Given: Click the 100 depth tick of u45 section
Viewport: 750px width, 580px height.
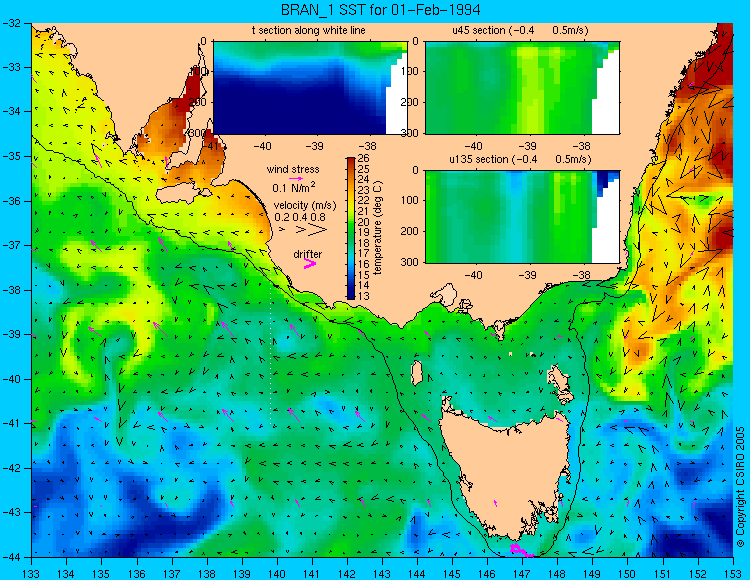Looking at the screenshot, I should click(409, 72).
